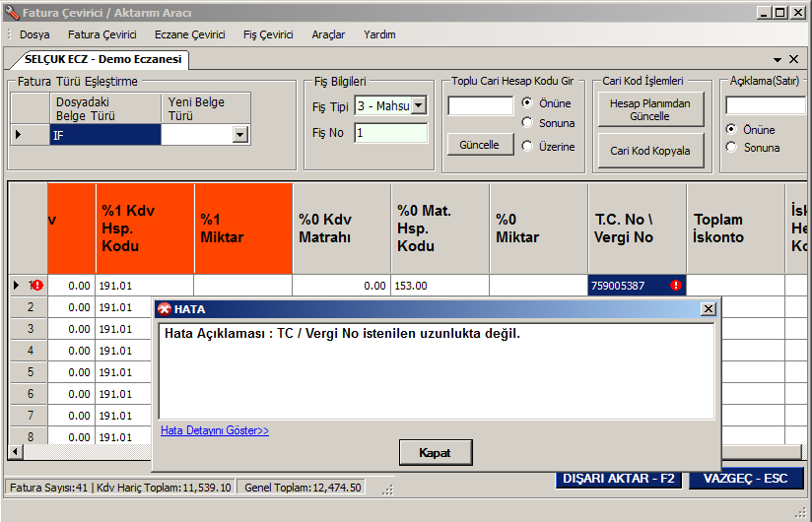Click the app wrench icon in title bar

point(11,12)
